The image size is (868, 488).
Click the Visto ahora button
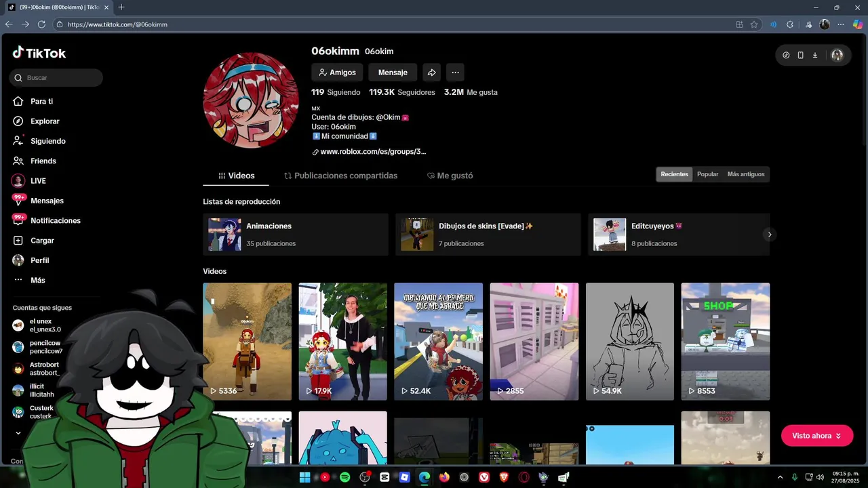point(817,436)
